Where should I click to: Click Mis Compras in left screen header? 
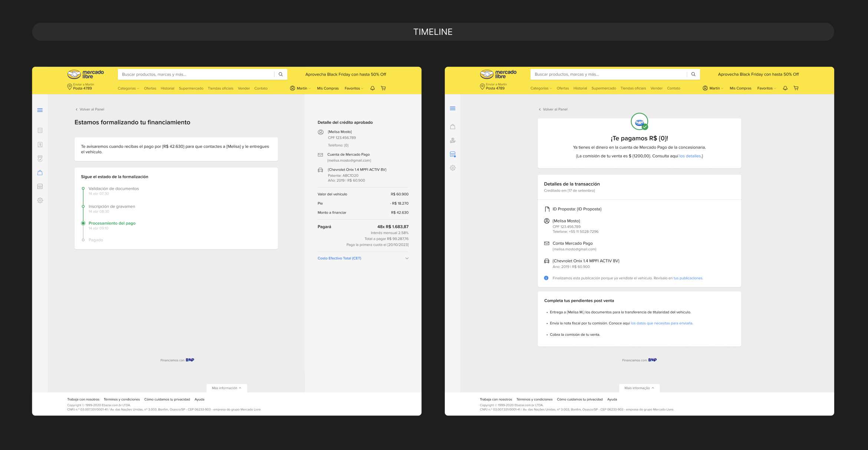328,89
